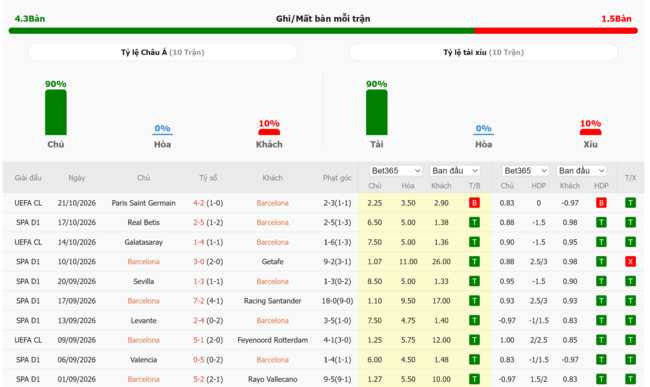
Task: Click the 10% Xỉu red bar
Action: tap(590, 132)
